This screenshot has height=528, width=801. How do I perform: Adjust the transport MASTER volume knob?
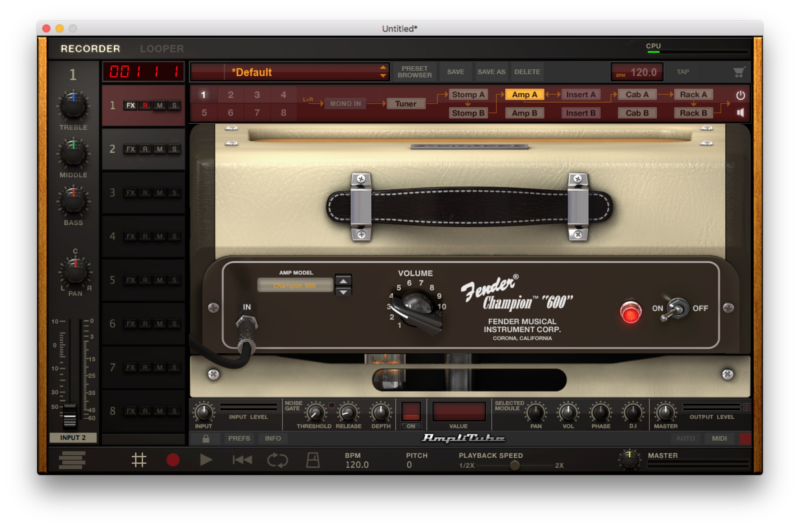coord(629,460)
